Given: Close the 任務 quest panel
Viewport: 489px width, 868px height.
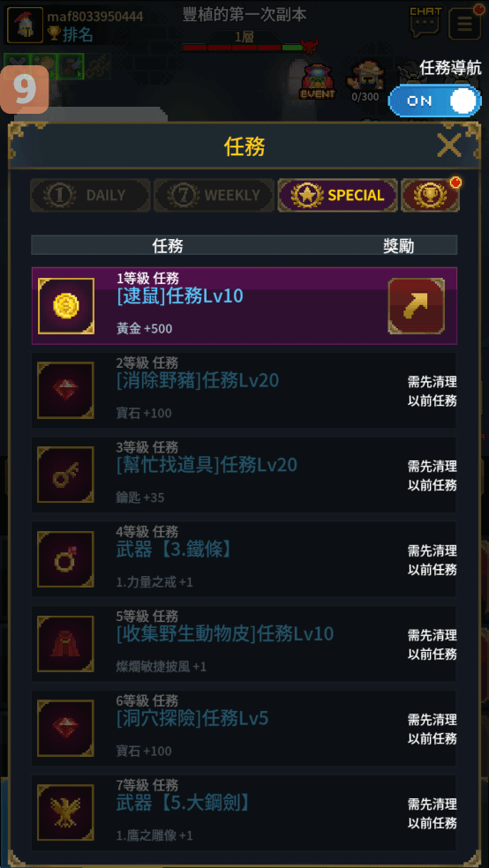Looking at the screenshot, I should (448, 146).
